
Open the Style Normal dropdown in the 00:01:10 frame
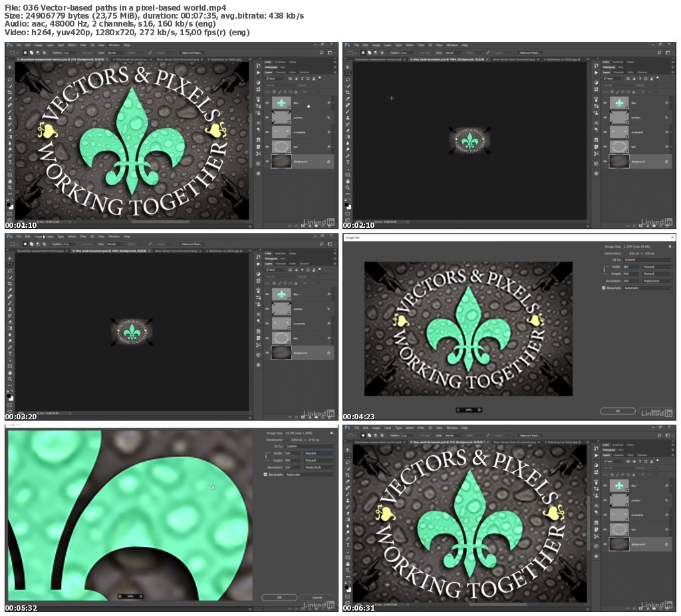click(x=116, y=52)
